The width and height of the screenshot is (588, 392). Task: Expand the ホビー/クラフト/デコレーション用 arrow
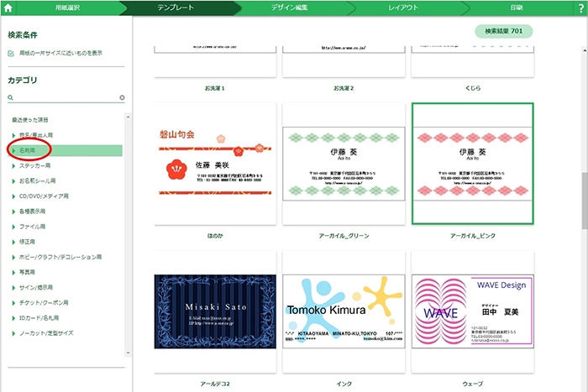tap(14, 257)
